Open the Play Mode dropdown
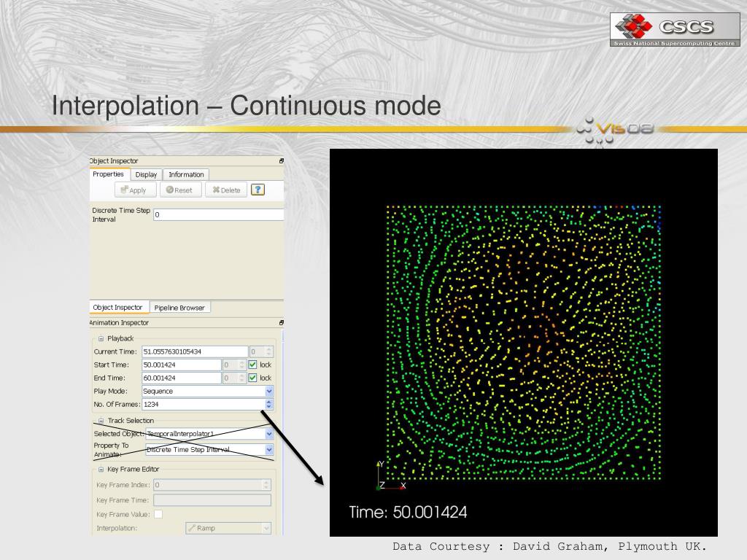747x560 pixels. [x=268, y=391]
